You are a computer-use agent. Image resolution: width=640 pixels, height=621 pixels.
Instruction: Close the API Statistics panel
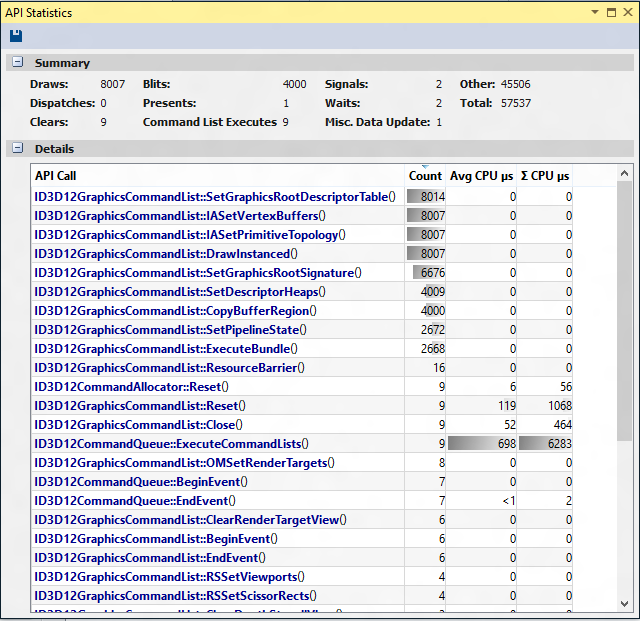tap(627, 13)
